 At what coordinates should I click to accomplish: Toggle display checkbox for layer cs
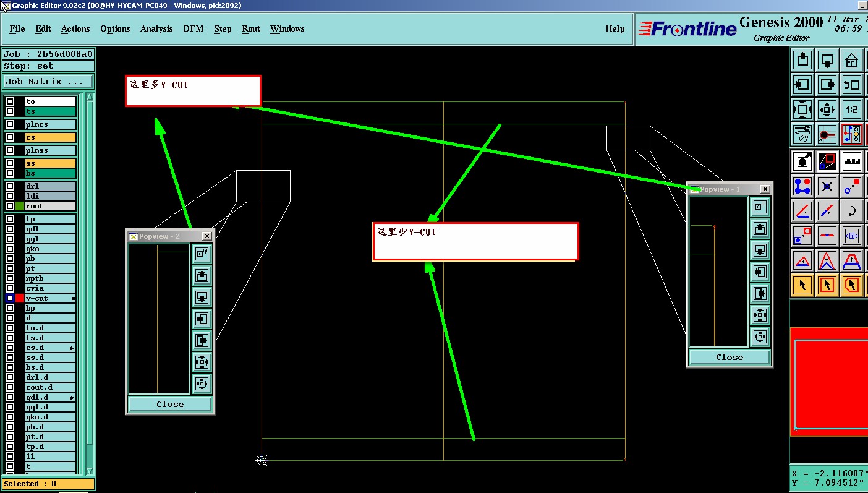pyautogui.click(x=10, y=137)
